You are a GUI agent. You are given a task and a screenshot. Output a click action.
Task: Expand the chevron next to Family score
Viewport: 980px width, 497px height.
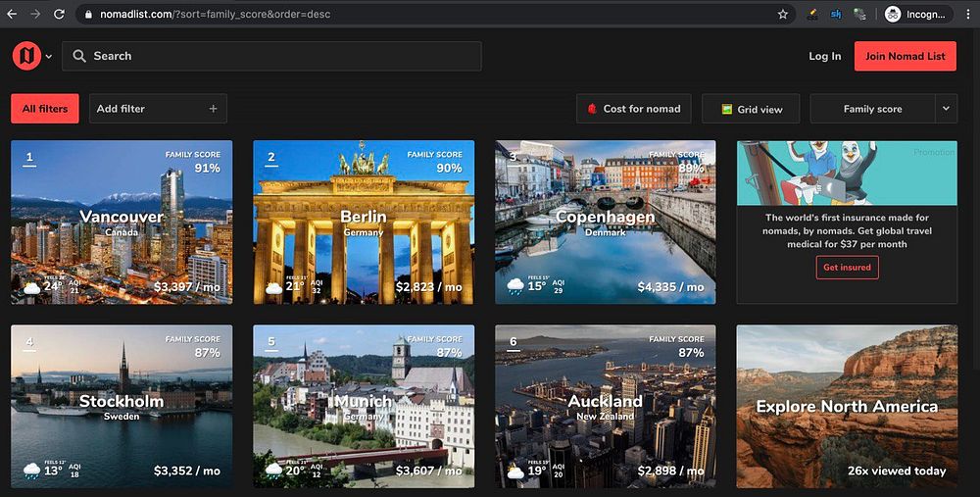(x=947, y=108)
